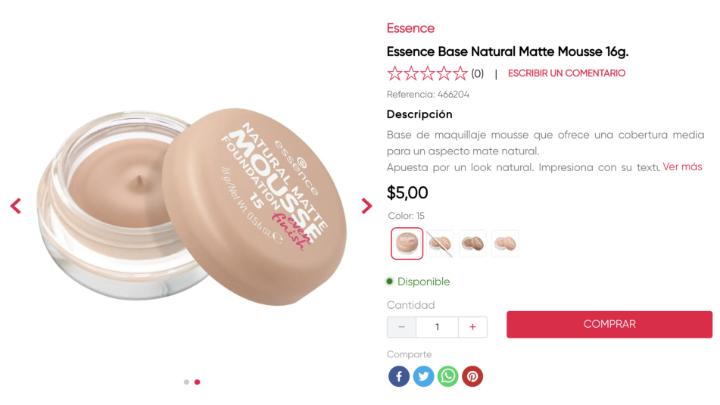Share product on Facebook

pos(399,377)
